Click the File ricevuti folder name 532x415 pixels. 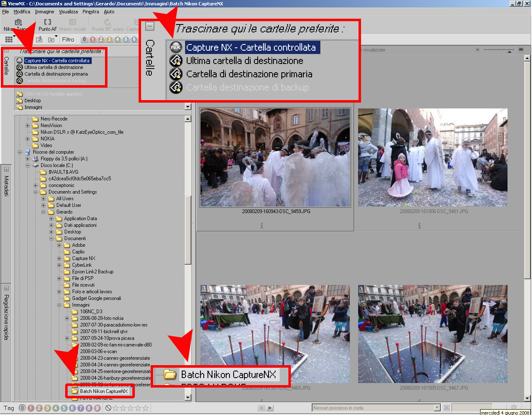coord(83,285)
